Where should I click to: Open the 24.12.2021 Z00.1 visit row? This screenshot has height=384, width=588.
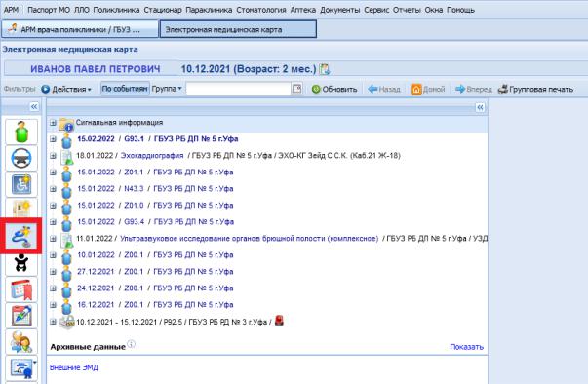155,288
